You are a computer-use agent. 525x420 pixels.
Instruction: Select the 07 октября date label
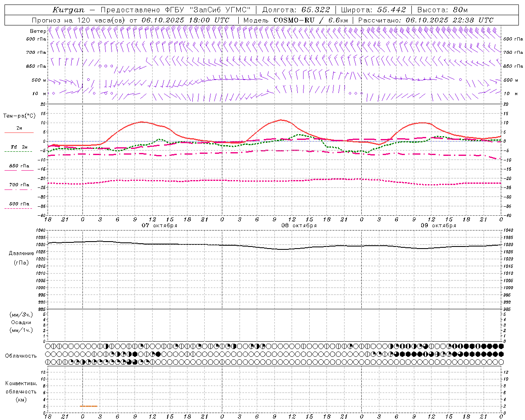[160, 226]
